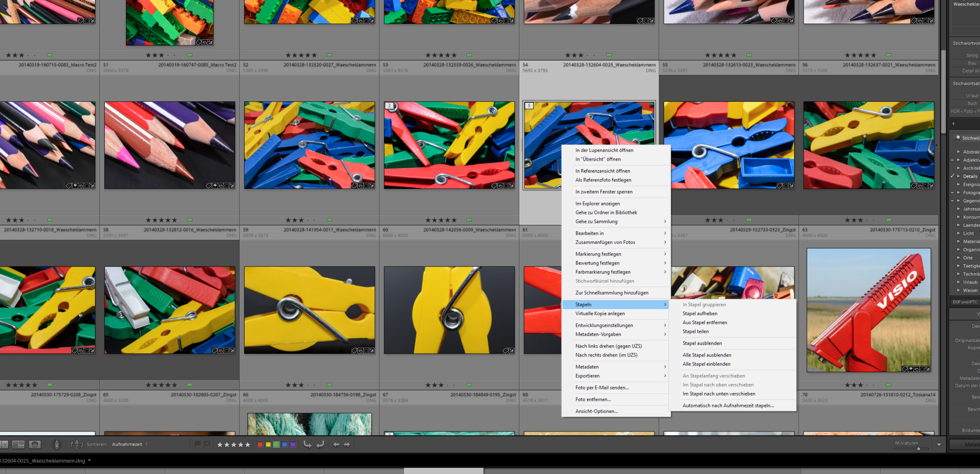Go to previous photo with left arrow
Image resolution: width=980 pixels, height=474 pixels.
(x=336, y=444)
